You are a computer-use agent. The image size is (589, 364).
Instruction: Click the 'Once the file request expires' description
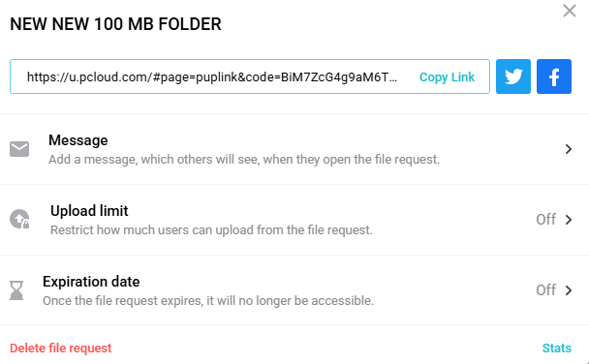coord(208,300)
